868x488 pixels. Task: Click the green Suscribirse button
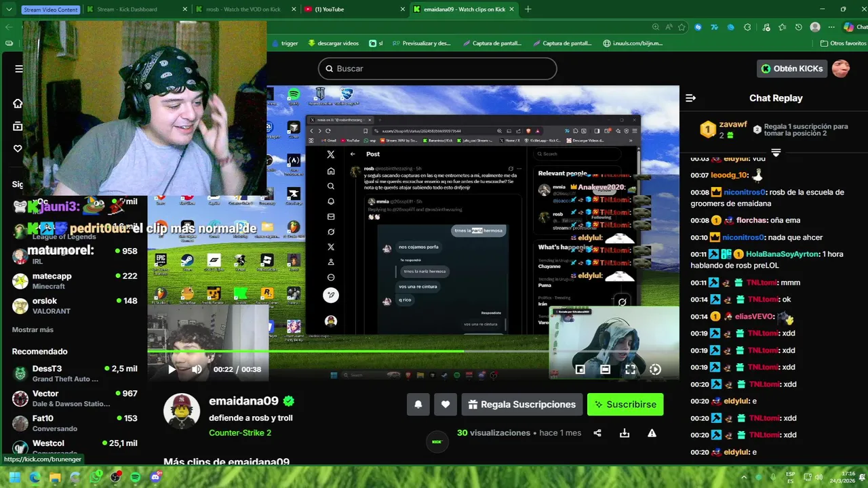pyautogui.click(x=625, y=405)
